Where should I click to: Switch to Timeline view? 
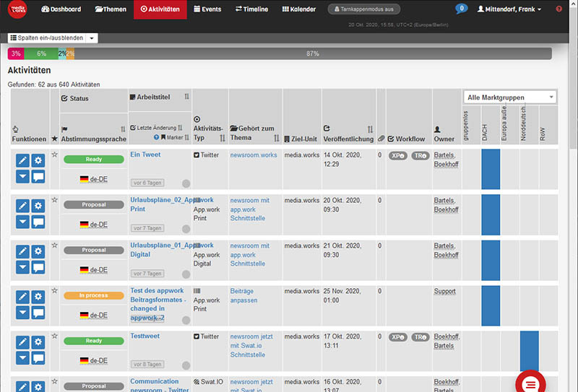pos(251,9)
